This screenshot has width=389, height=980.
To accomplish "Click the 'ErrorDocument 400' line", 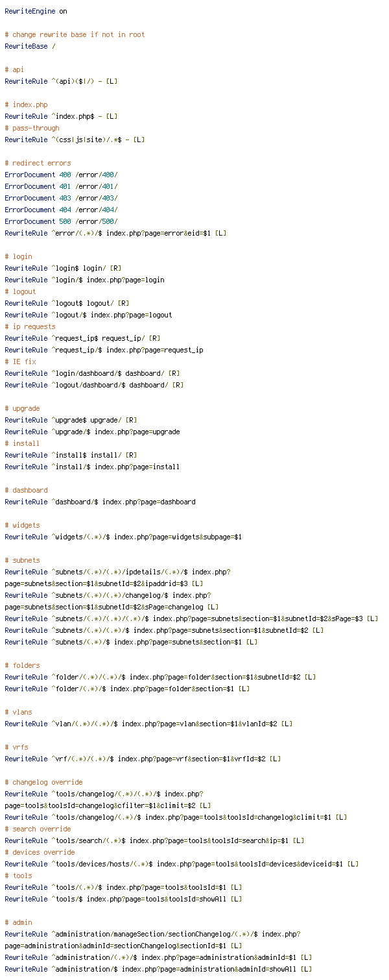I will point(61,175).
